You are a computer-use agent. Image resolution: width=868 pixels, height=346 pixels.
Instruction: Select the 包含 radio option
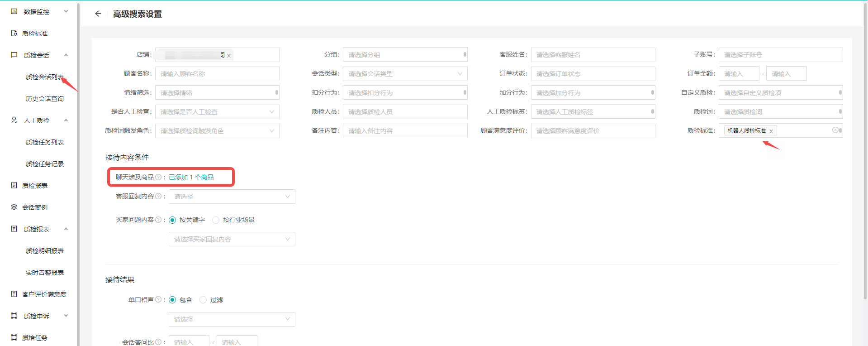tap(172, 300)
